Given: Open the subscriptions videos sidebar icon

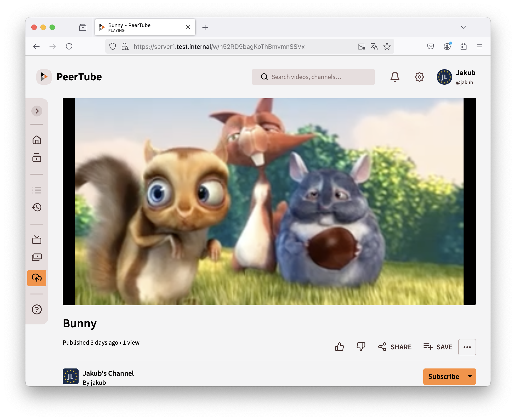Looking at the screenshot, I should [37, 158].
